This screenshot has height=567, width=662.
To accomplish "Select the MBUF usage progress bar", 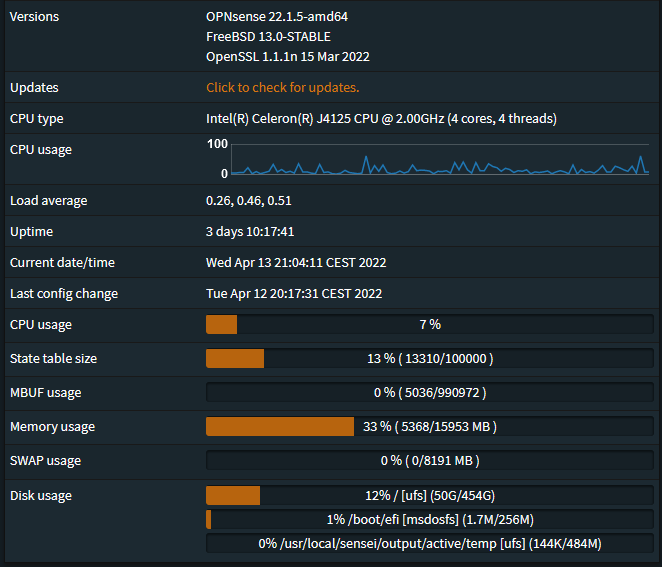I will click(x=429, y=392).
